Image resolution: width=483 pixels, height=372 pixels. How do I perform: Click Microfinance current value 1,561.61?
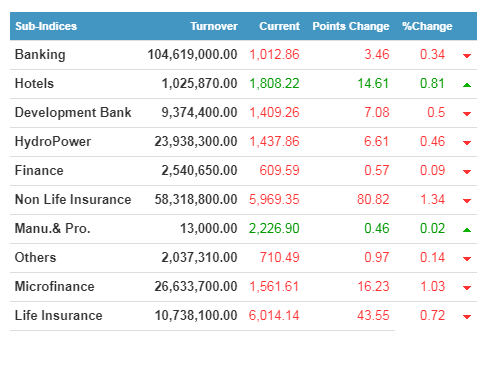(x=274, y=287)
